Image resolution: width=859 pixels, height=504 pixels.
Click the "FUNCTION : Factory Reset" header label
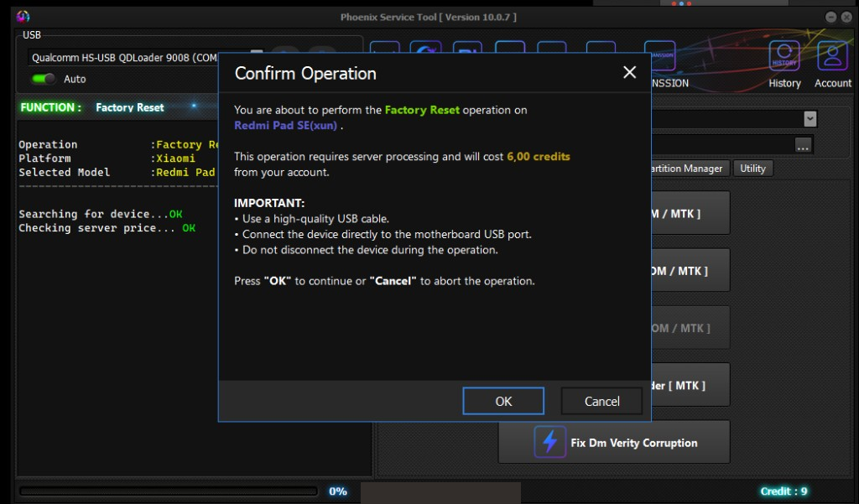(x=91, y=107)
